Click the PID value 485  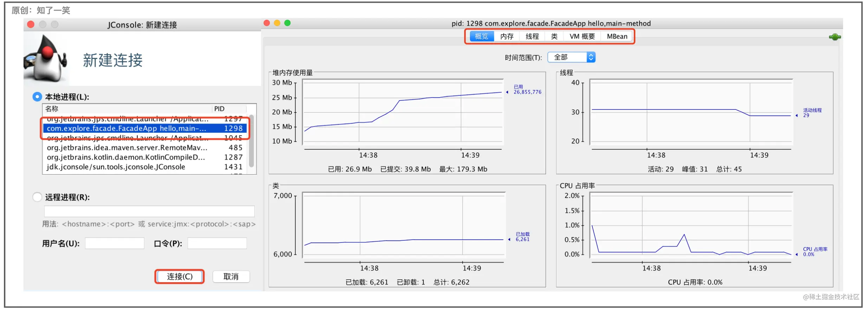(235, 147)
